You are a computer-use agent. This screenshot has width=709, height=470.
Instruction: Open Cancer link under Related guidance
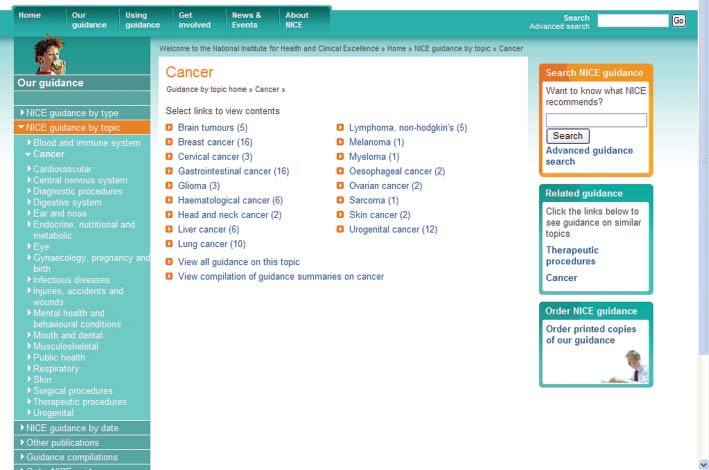click(561, 278)
